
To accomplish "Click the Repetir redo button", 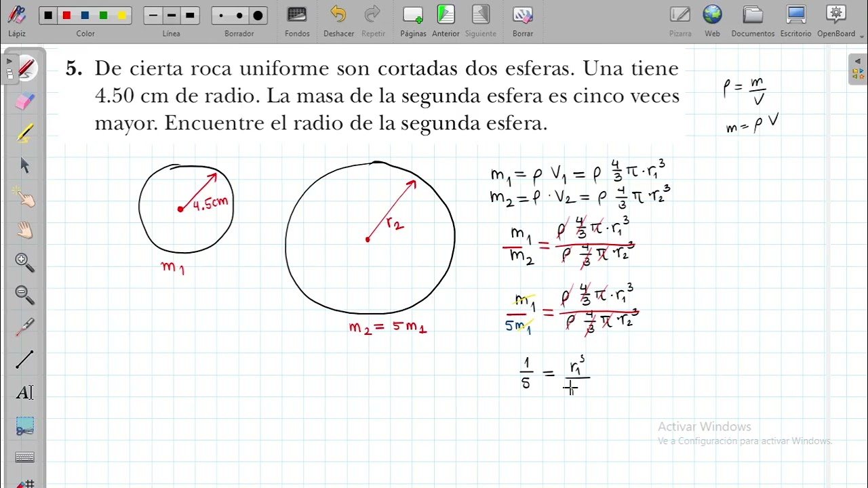I will tap(373, 20).
